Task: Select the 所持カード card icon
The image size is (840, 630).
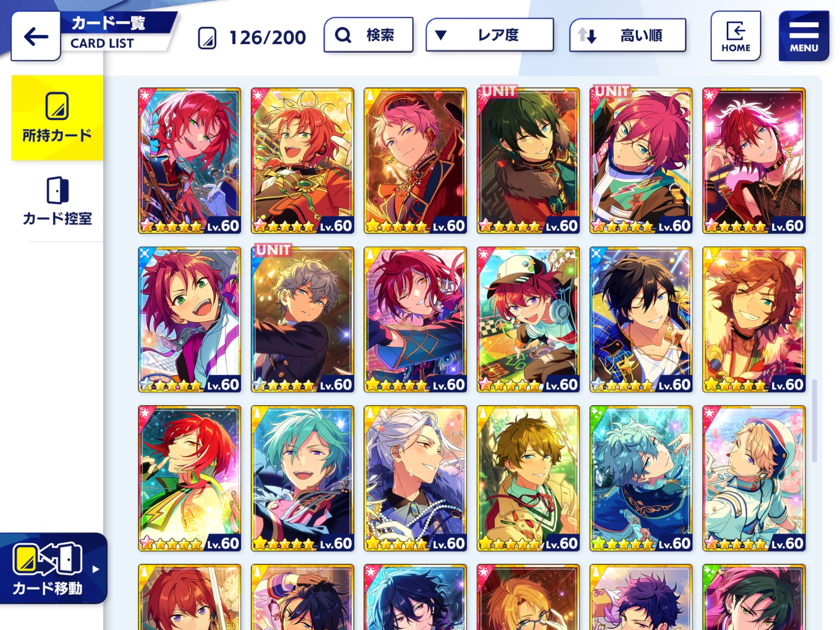Action: click(57, 106)
